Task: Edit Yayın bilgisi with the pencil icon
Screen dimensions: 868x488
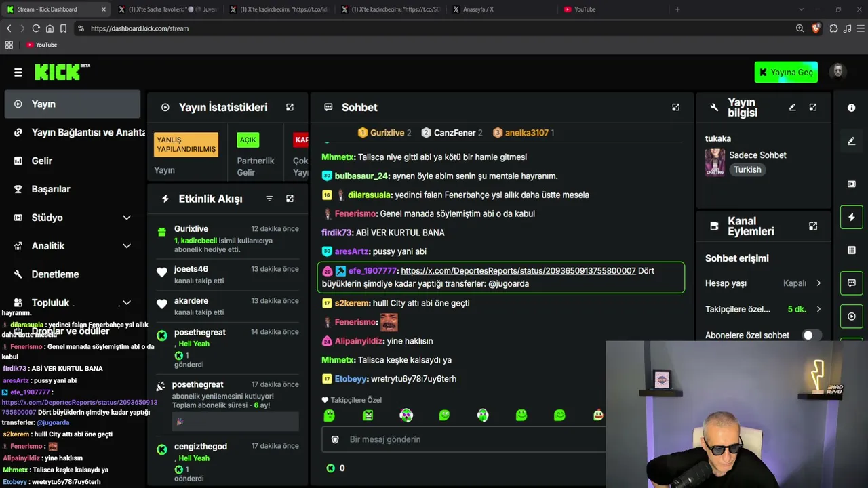Action: pos(792,107)
